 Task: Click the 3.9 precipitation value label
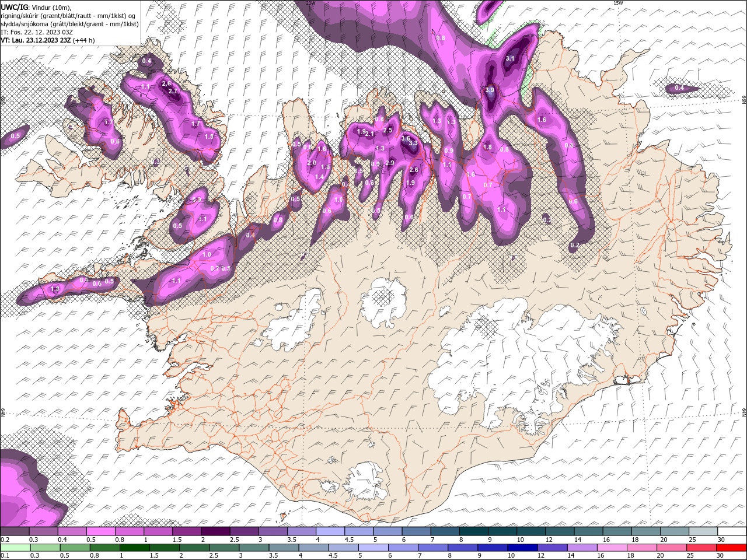(x=490, y=90)
